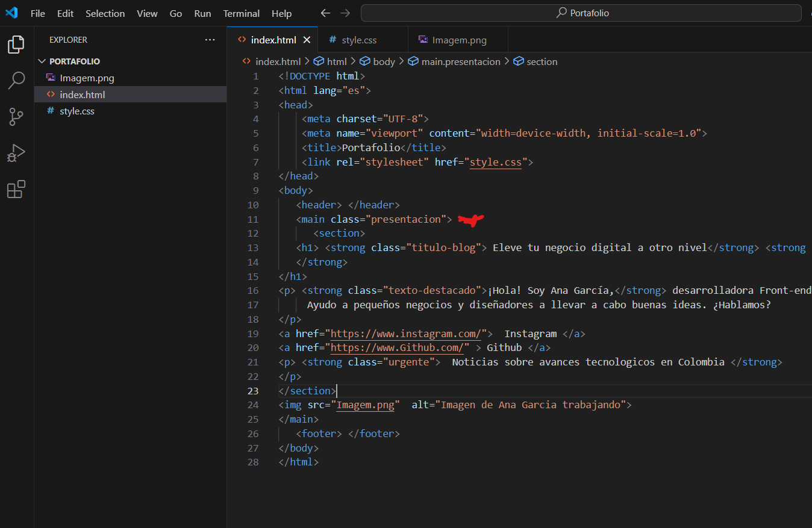Click the "urgente" class value on line 21
The height and width of the screenshot is (528, 812).
pyautogui.click(x=408, y=362)
